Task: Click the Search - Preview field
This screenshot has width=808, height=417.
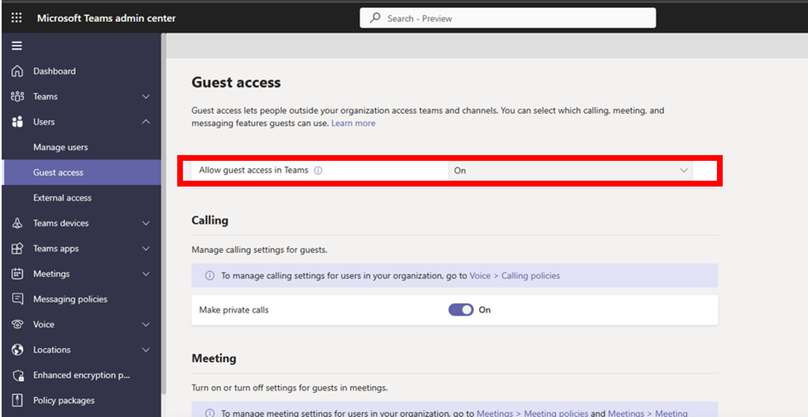Action: coord(508,18)
